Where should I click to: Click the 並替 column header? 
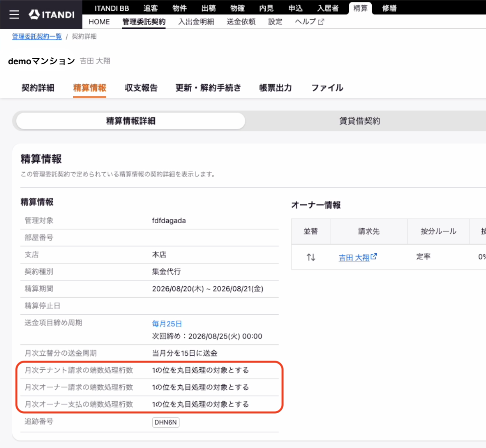coord(311,231)
